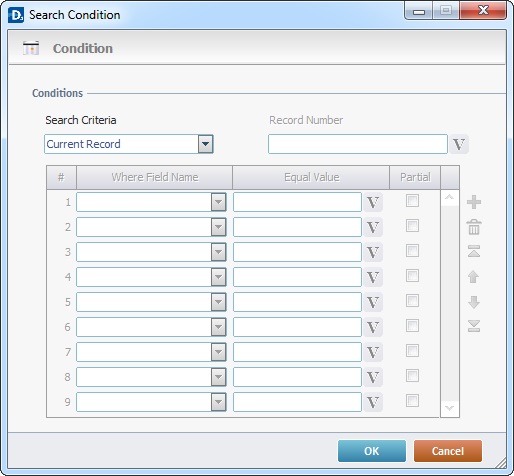Viewport: 514px width, 476px height.
Task: Click the add row plus icon
Action: [474, 202]
